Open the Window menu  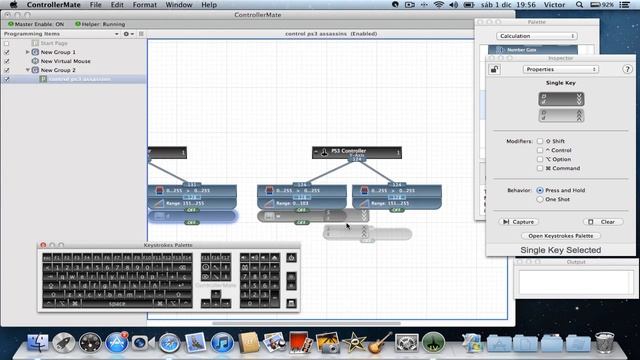coord(179,5)
